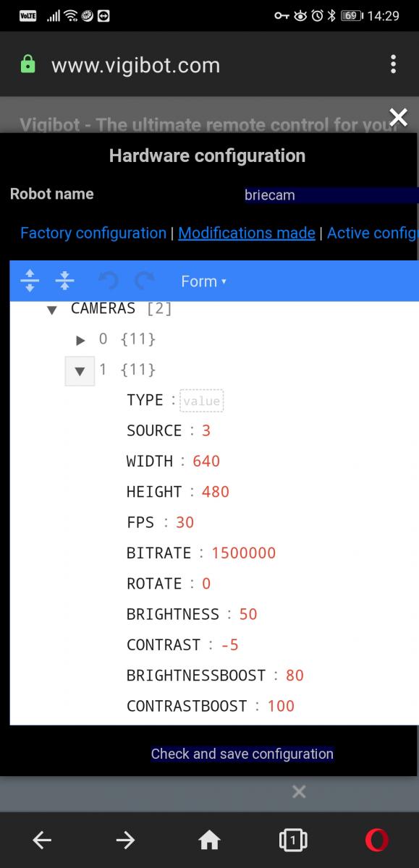Edit the Robot name field briecam
This screenshot has width=419, height=868.
click(x=331, y=195)
